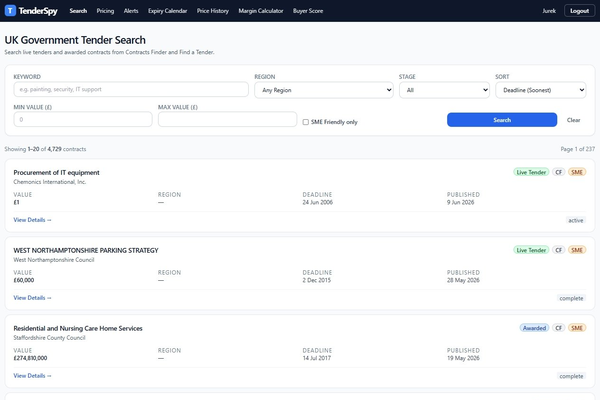This screenshot has width=600, height=400.
Task: View details of West Northamptonshire Parking Strategy
Action: click(32, 298)
